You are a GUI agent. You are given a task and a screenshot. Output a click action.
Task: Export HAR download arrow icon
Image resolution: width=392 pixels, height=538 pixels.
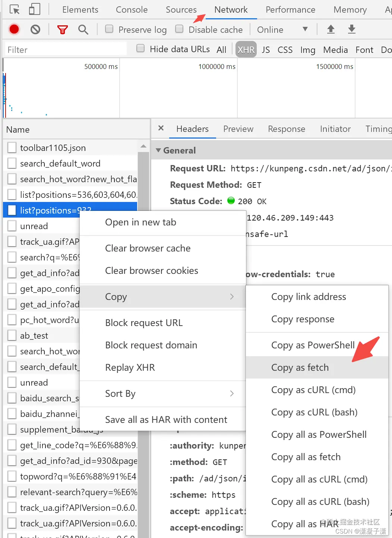(x=351, y=29)
